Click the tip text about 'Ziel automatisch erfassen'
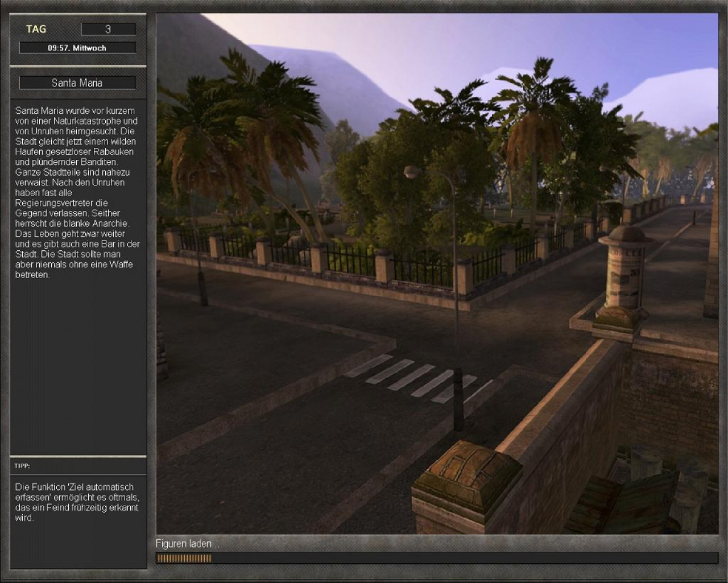 pyautogui.click(x=77, y=502)
